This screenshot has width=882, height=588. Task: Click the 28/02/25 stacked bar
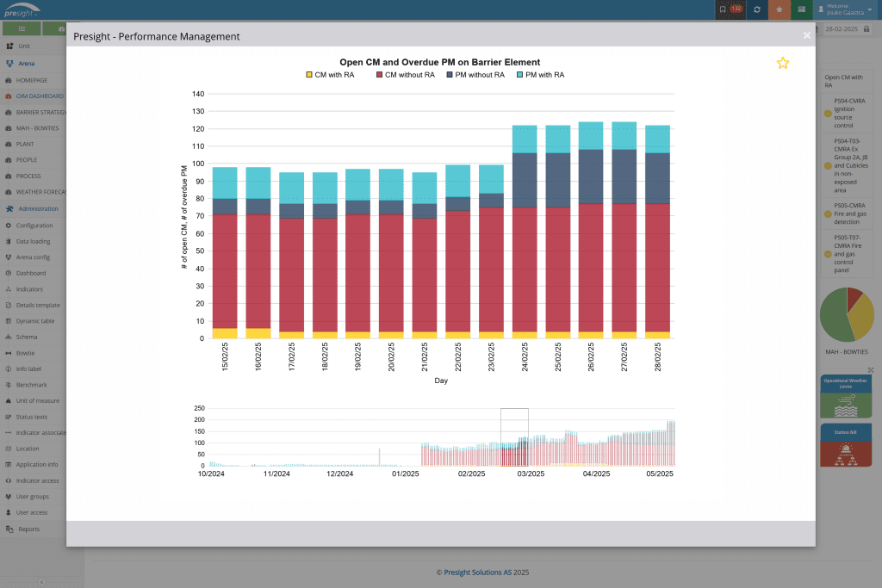pos(657,232)
